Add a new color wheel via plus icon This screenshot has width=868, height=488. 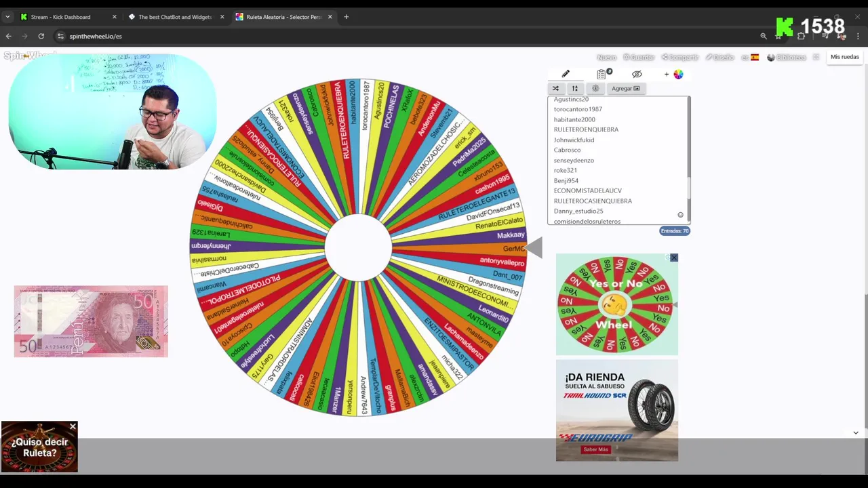[x=674, y=74]
